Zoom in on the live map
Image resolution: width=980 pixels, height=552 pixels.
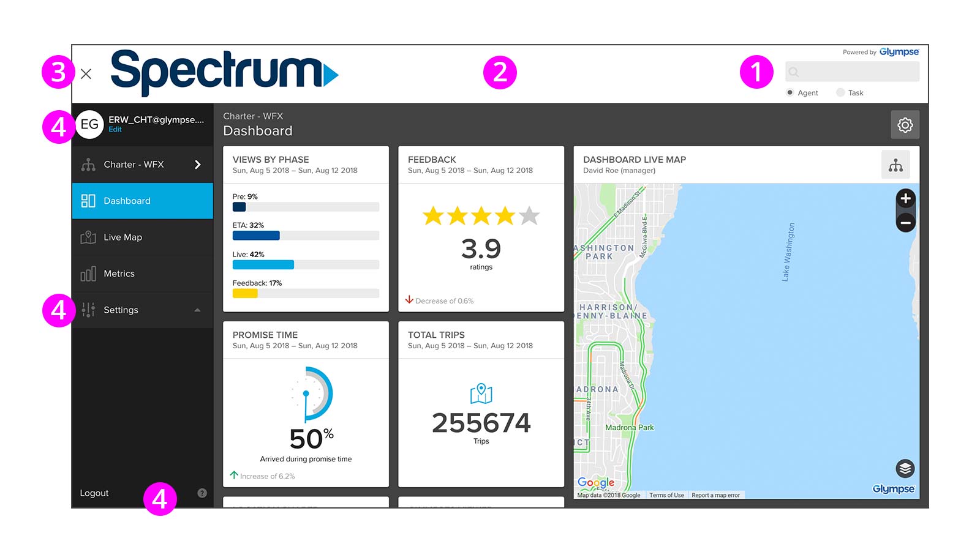coord(906,199)
